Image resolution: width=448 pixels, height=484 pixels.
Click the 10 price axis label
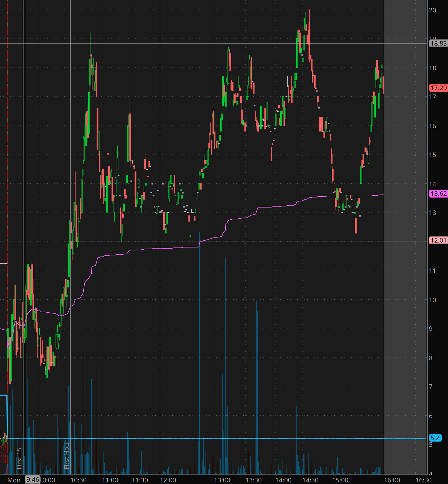coord(433,300)
